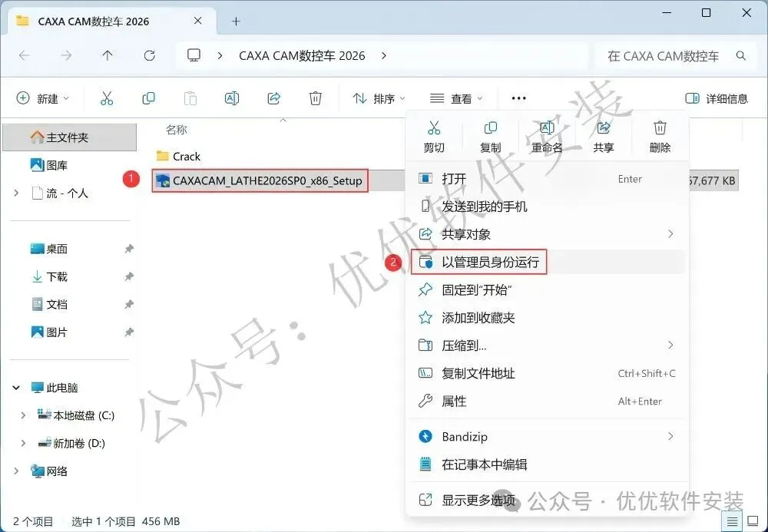The height and width of the screenshot is (532, 768).
Task: Click the chevron after CAXA CAM数控车 2026 in path
Action: pos(384,56)
